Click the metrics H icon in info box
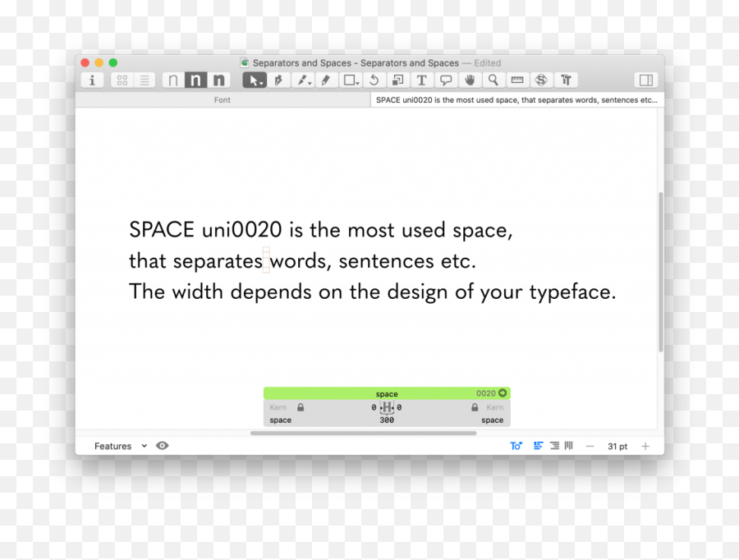739x560 pixels. (x=387, y=407)
